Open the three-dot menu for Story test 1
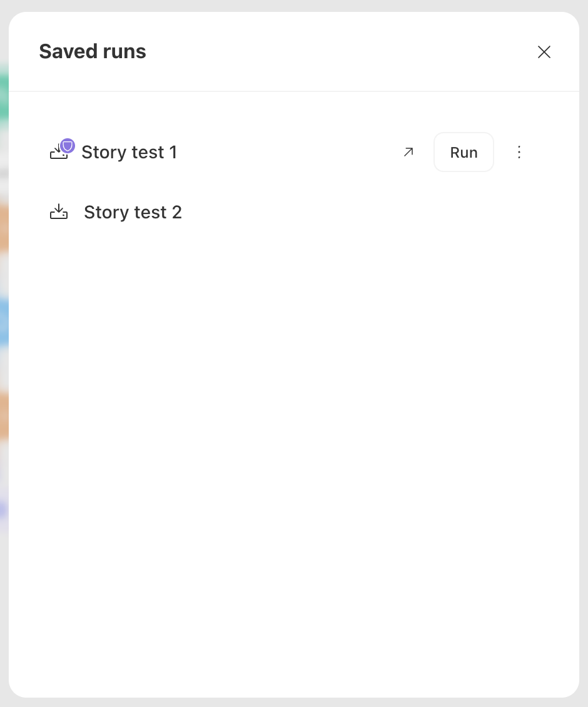The width and height of the screenshot is (588, 707). [519, 152]
